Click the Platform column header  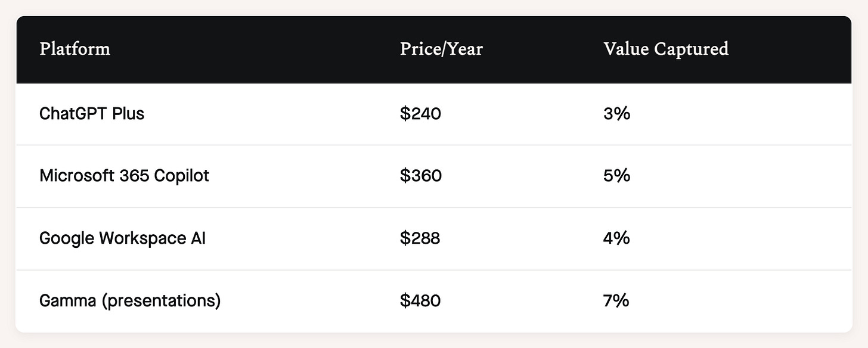[x=75, y=49]
